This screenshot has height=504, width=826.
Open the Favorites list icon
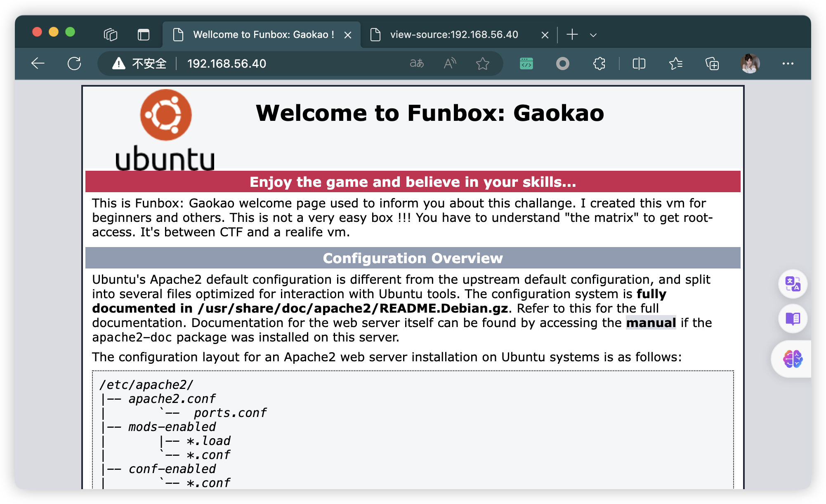(x=675, y=64)
